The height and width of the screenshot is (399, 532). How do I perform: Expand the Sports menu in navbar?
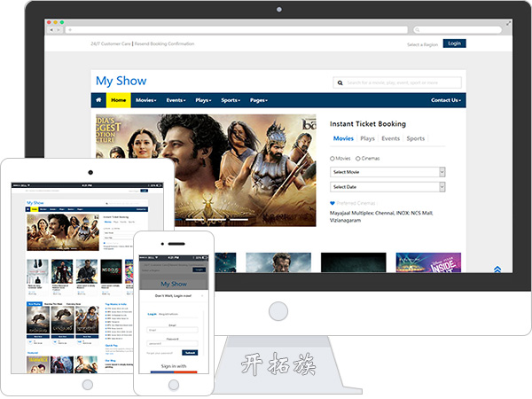[231, 100]
